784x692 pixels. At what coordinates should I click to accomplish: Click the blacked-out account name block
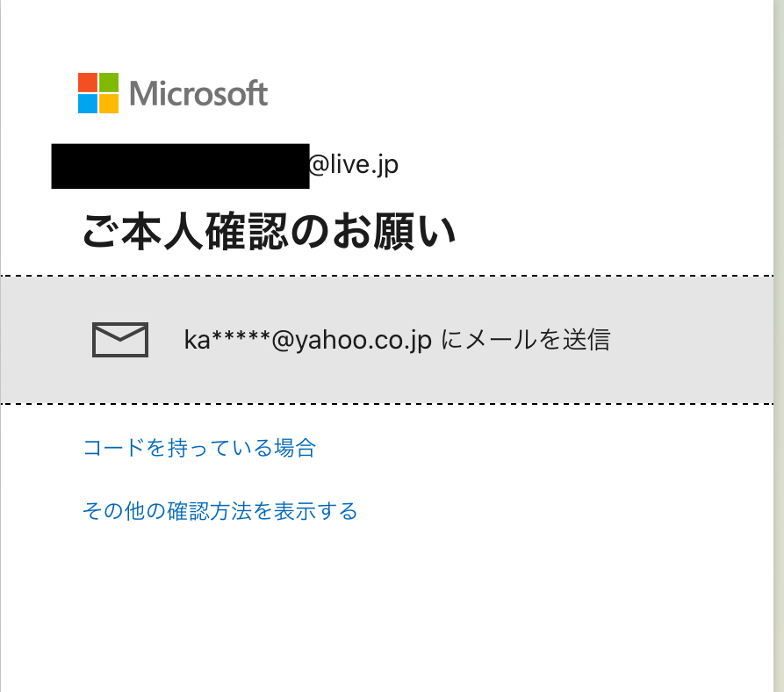(180, 166)
